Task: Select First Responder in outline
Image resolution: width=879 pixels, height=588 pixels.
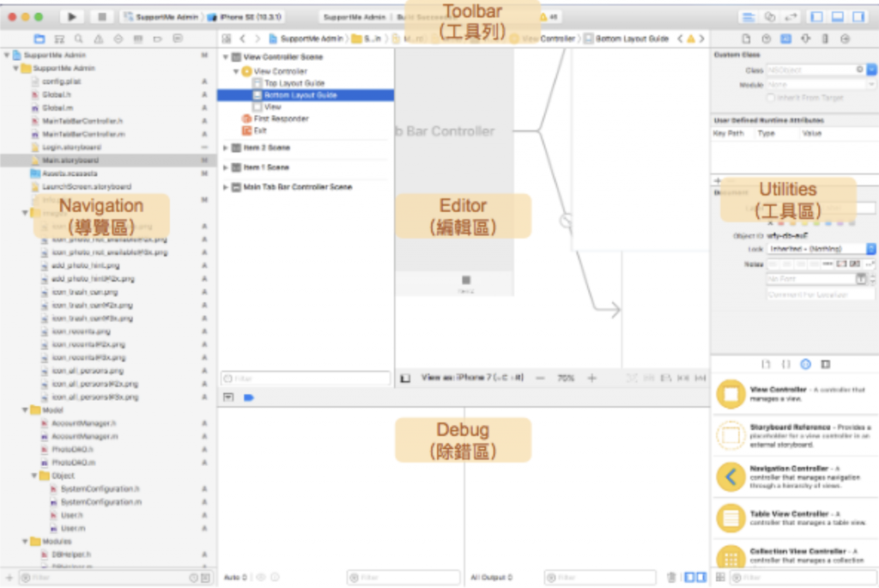Action: coord(281,118)
